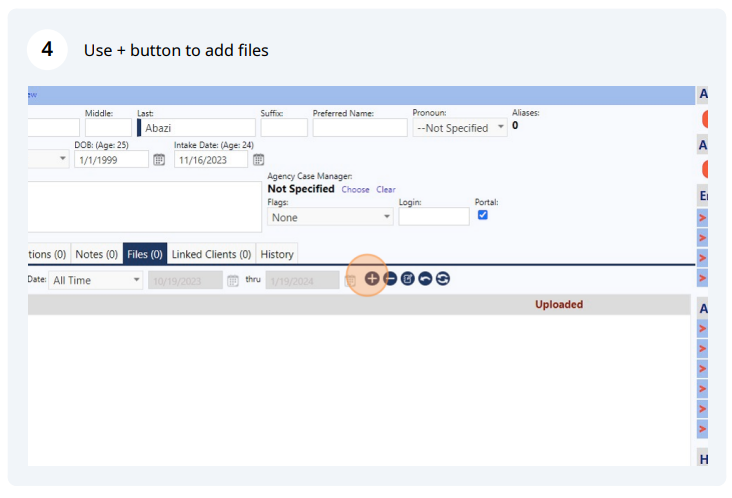Screen dimensions: 732x498
Task: Click the Clear link for Agency Case Manager
Action: [386, 189]
